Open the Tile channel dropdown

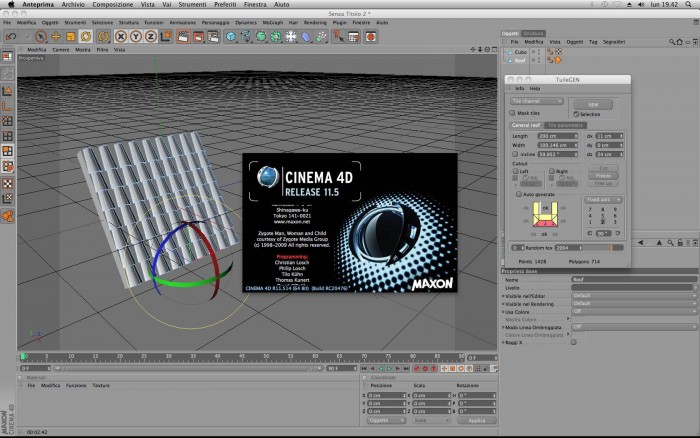pyautogui.click(x=537, y=101)
